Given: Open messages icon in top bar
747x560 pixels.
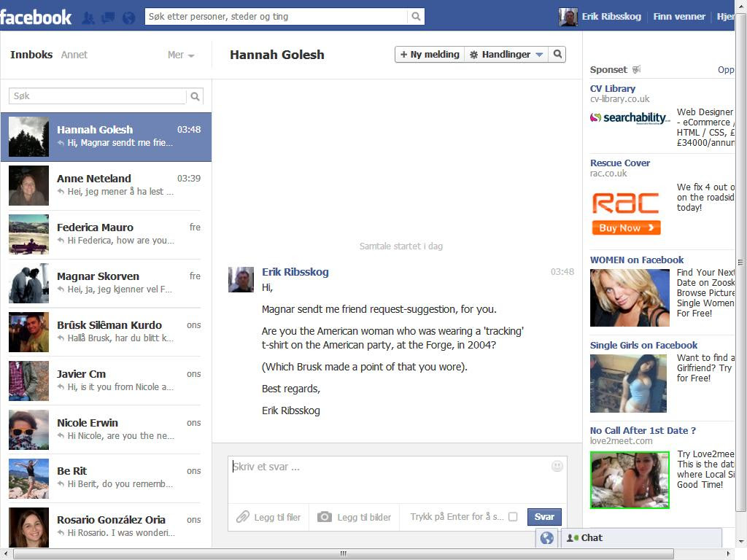Looking at the screenshot, I should (x=108, y=17).
